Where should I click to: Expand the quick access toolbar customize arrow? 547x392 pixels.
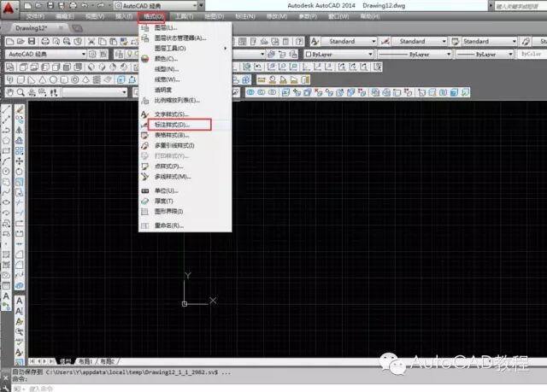202,6
